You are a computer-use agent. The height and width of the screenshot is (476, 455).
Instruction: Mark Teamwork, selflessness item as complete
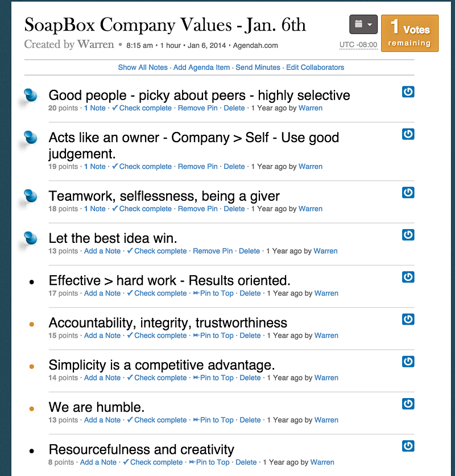coord(142,209)
